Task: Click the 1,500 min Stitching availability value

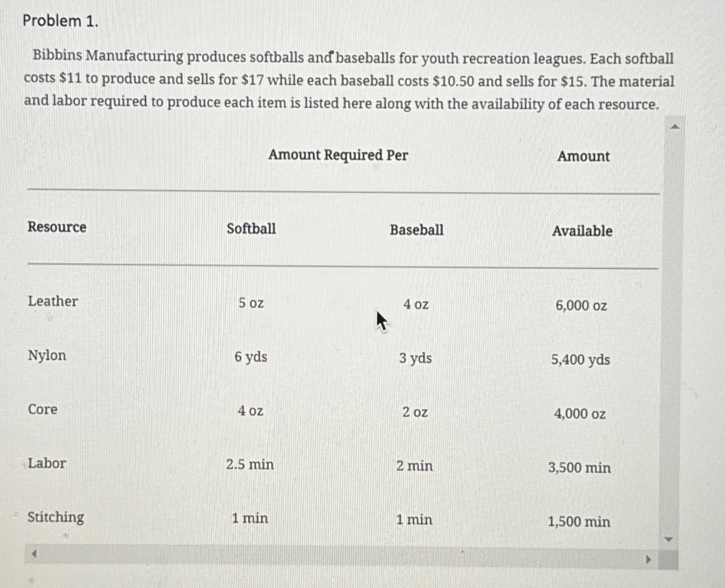Action: 578,522
